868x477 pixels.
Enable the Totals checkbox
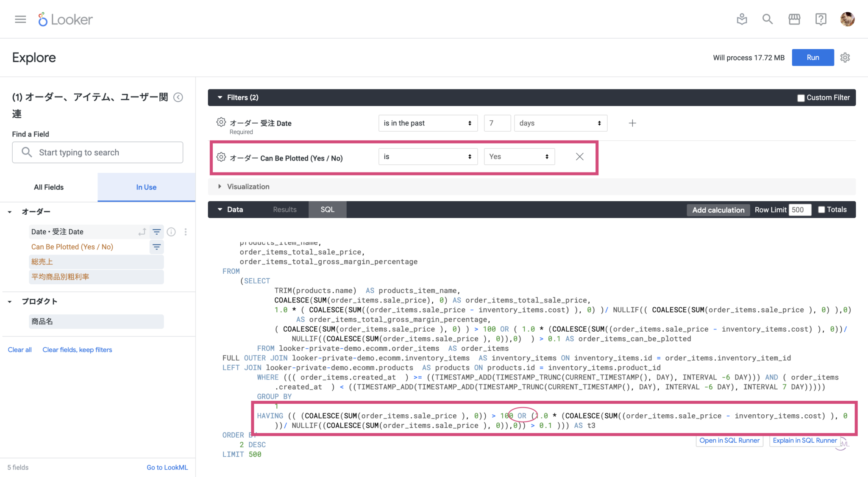pos(822,209)
